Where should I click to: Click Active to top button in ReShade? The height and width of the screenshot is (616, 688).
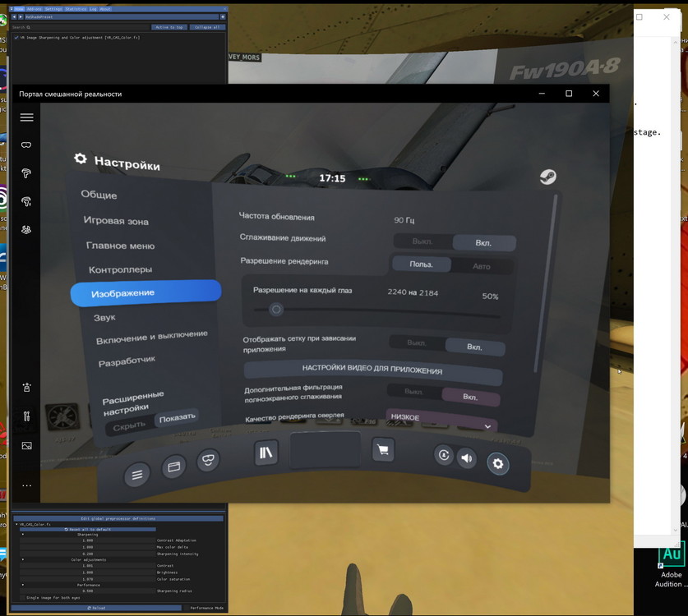(x=169, y=27)
